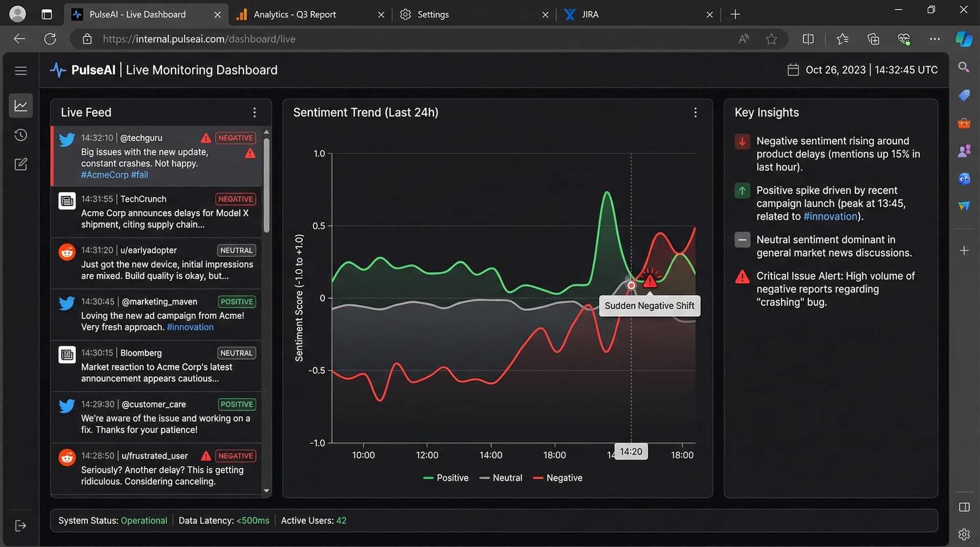This screenshot has height=547, width=980.
Task: Add this page to favorites with the star
Action: pyautogui.click(x=771, y=39)
